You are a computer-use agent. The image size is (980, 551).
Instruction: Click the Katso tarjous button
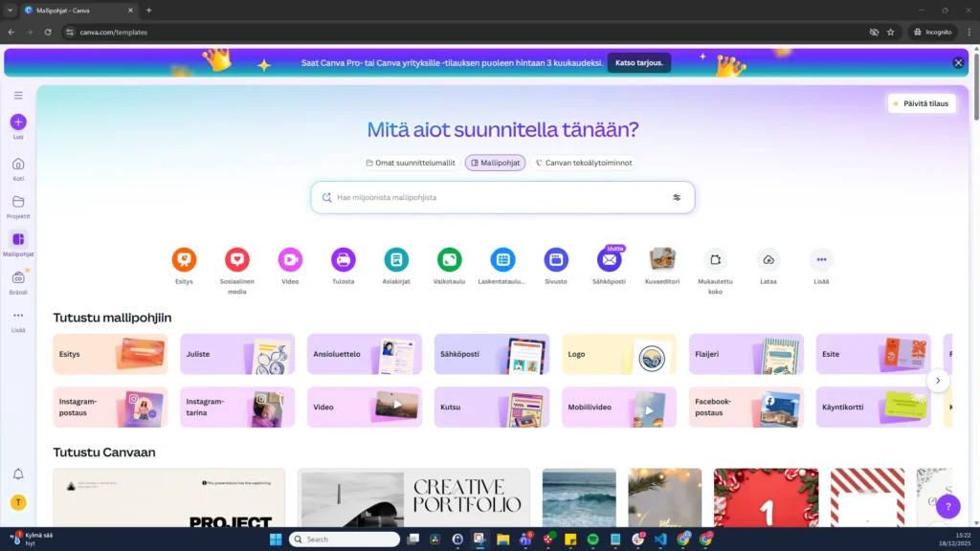click(x=638, y=62)
